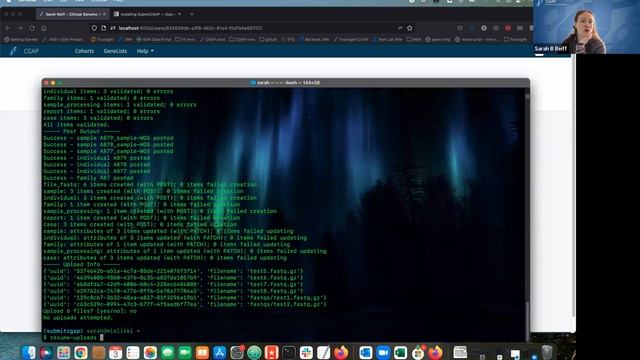The height and width of the screenshot is (360, 640).
Task: Open the Books app in the dock
Action: point(202,352)
